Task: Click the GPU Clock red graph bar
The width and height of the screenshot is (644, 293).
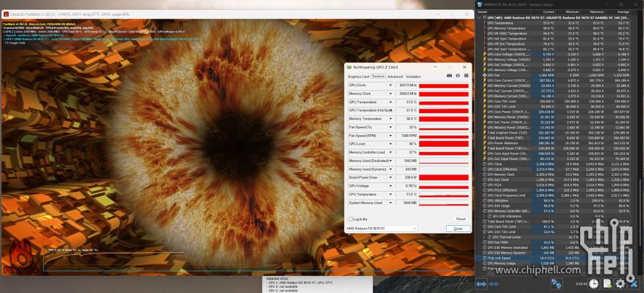Action: click(443, 86)
